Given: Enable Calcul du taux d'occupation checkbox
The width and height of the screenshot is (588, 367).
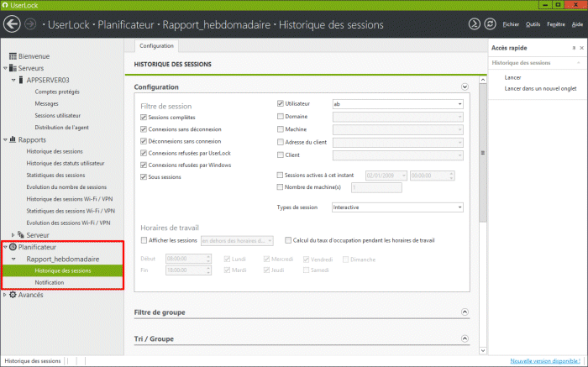Looking at the screenshot, I should tap(288, 240).
